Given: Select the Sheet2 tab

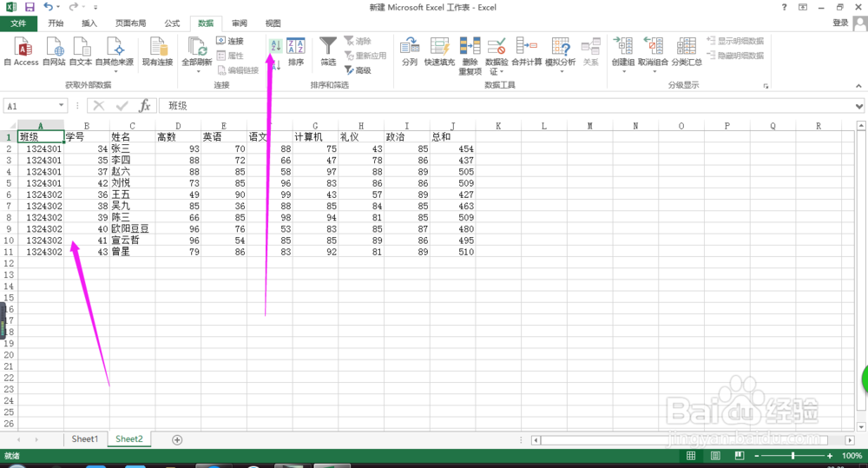Looking at the screenshot, I should click(x=129, y=439).
